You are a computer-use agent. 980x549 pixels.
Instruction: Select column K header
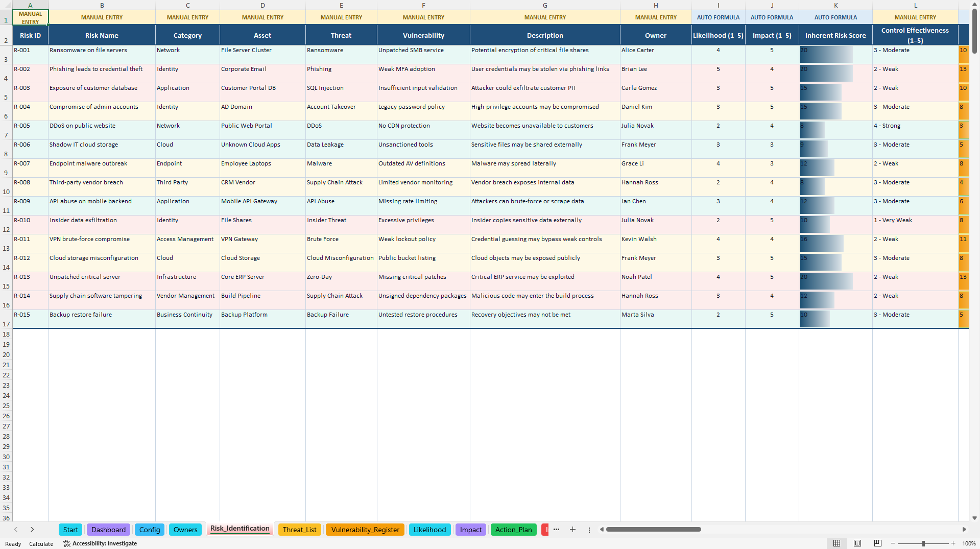pos(835,5)
